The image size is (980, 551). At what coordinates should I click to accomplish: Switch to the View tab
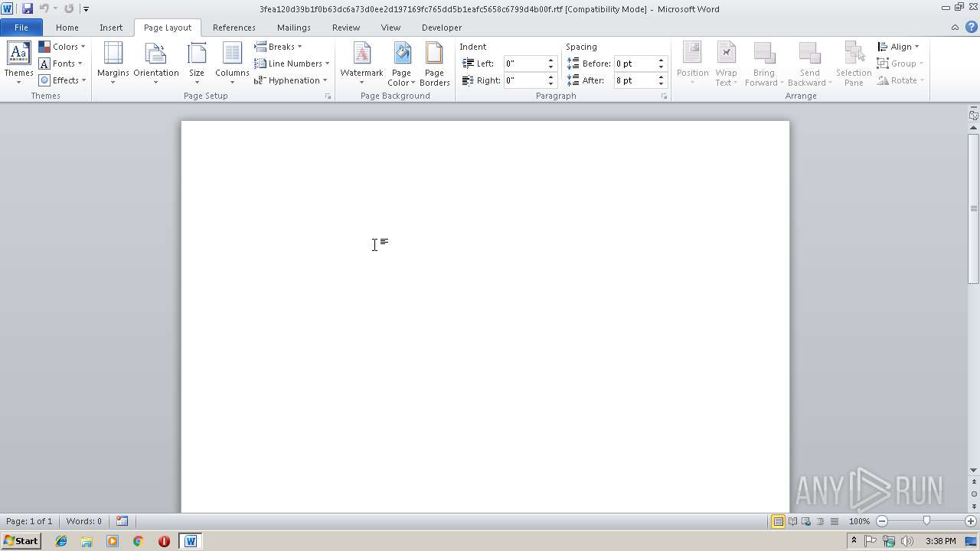390,28
